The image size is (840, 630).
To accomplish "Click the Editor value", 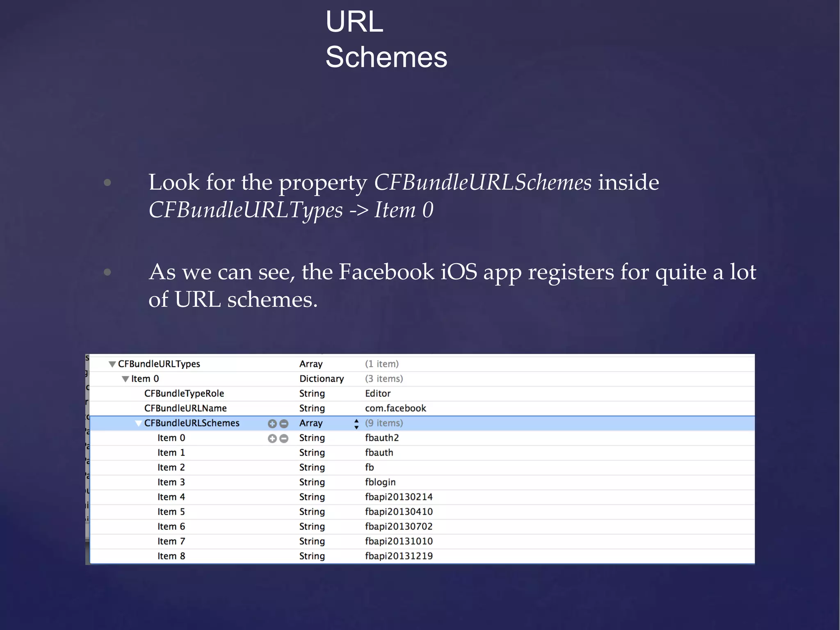I will coord(378,393).
